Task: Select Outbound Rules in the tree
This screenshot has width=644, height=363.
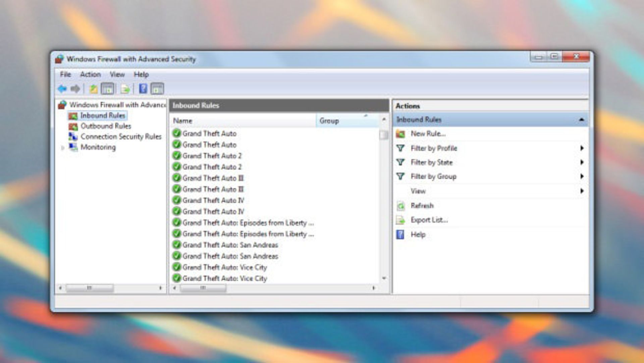Action: pos(106,126)
